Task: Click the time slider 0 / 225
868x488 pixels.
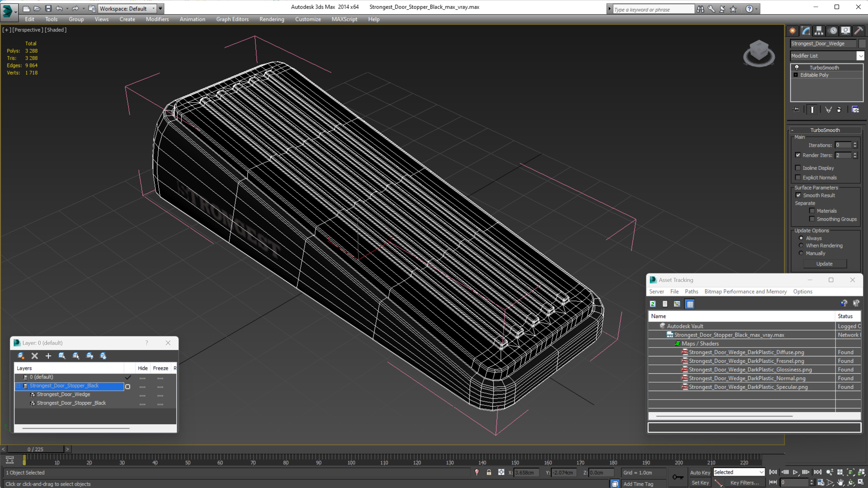Action: click(35, 449)
